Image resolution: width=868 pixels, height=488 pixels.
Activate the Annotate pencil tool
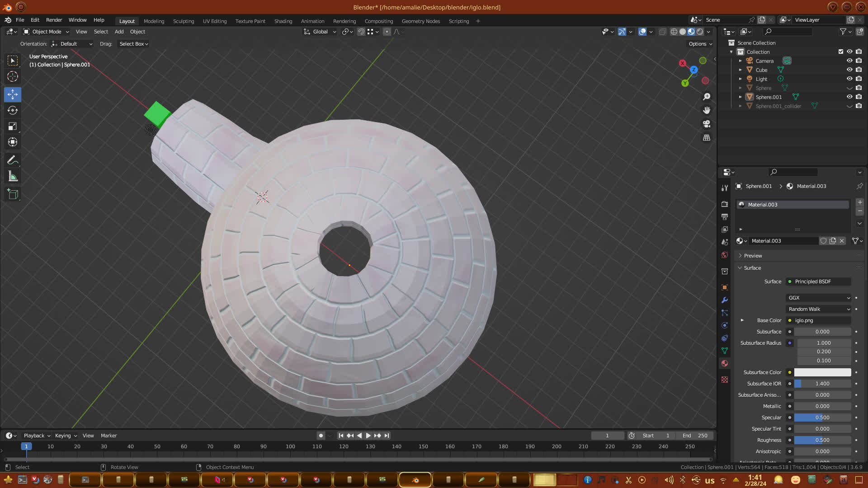13,160
